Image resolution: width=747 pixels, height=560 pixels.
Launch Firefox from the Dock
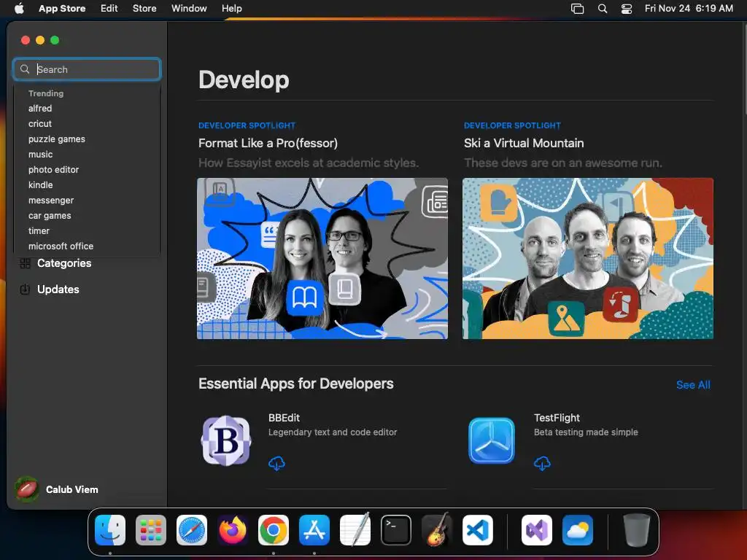233,530
